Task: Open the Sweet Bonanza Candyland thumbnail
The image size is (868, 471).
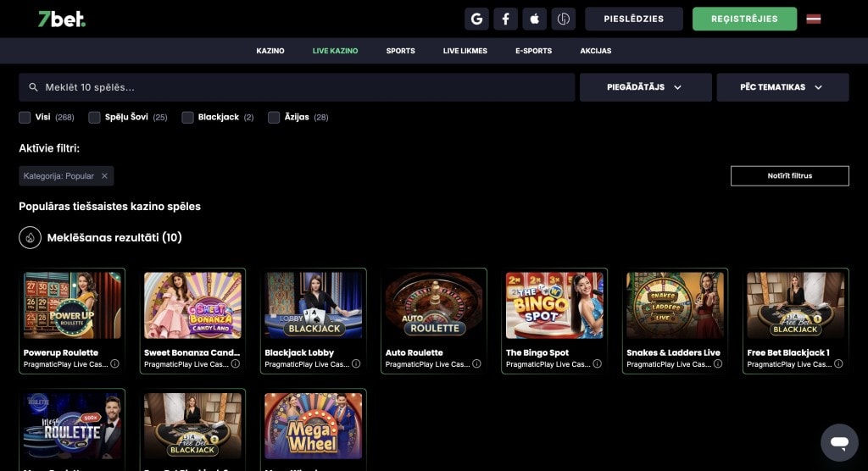Action: pyautogui.click(x=192, y=305)
